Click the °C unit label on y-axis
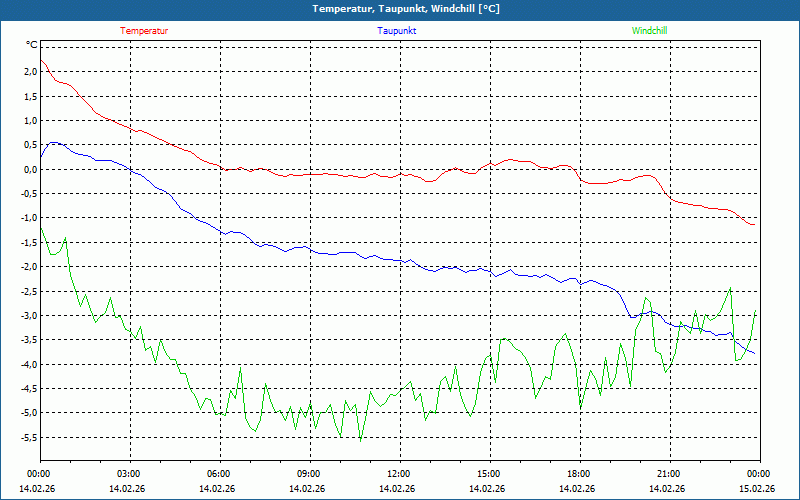Viewport: 800px width, 500px height. pyautogui.click(x=31, y=45)
